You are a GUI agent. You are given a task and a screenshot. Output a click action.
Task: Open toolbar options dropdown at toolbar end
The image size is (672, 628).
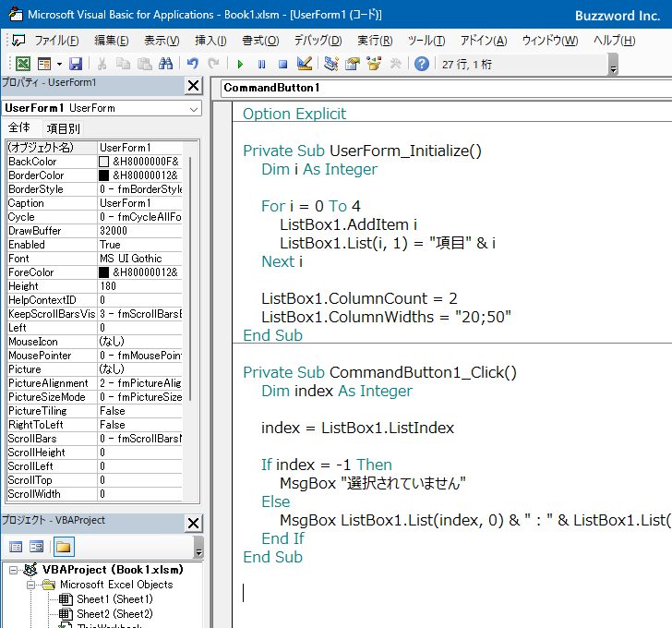pyautogui.click(x=613, y=65)
